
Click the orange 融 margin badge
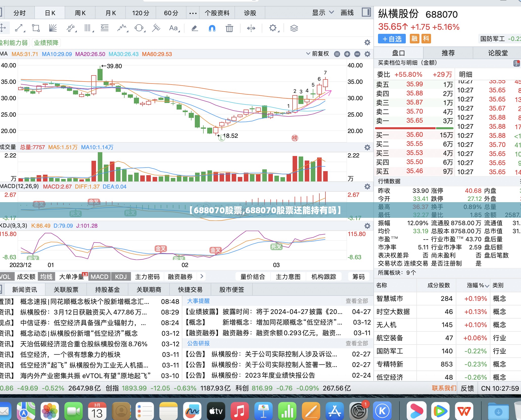click(414, 39)
